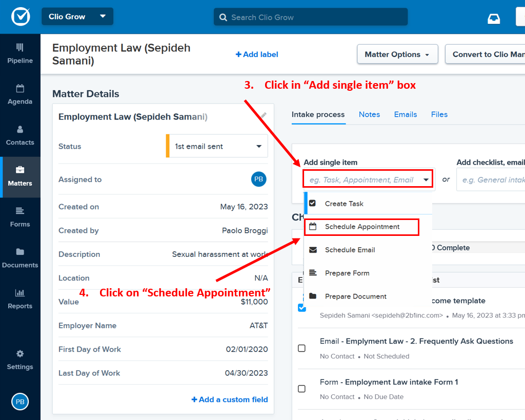Switch to the Emails tab
This screenshot has width=525, height=420.
[x=406, y=114]
